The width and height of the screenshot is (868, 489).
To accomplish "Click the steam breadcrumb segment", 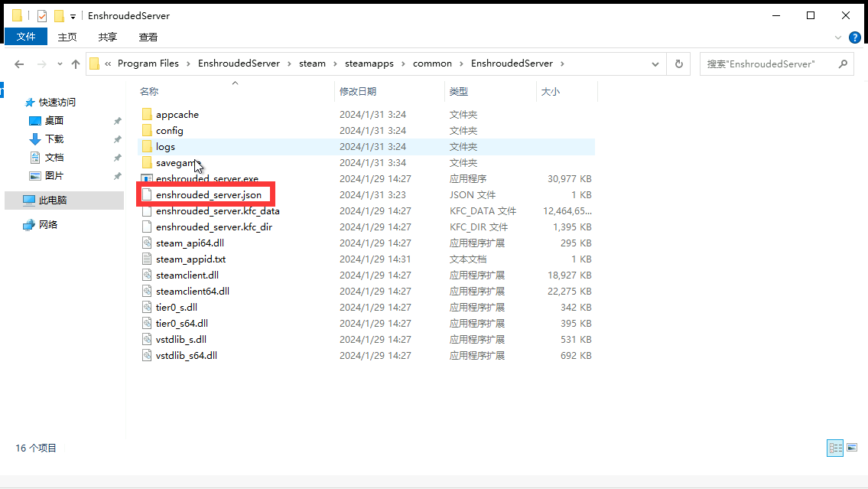I will pos(312,64).
